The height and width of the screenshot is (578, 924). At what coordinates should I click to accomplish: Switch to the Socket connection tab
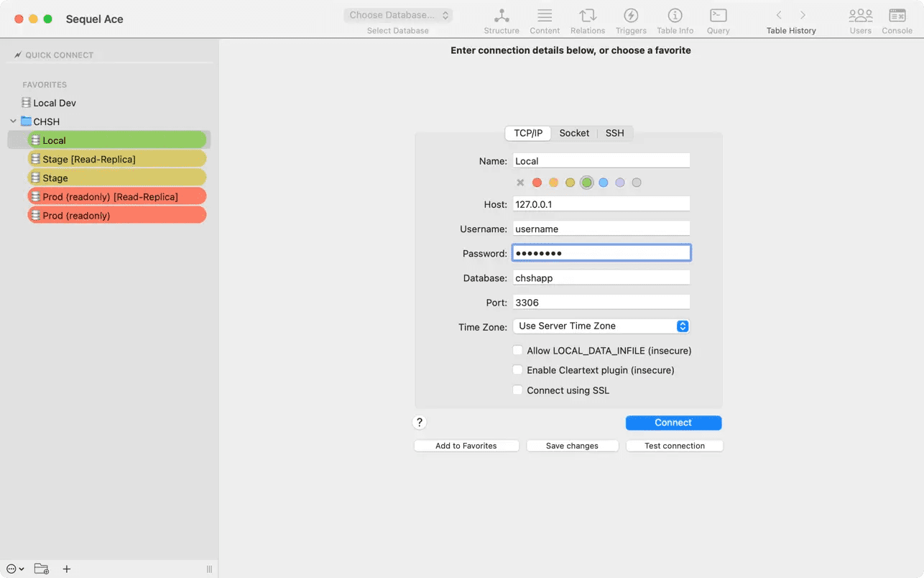tap(574, 133)
